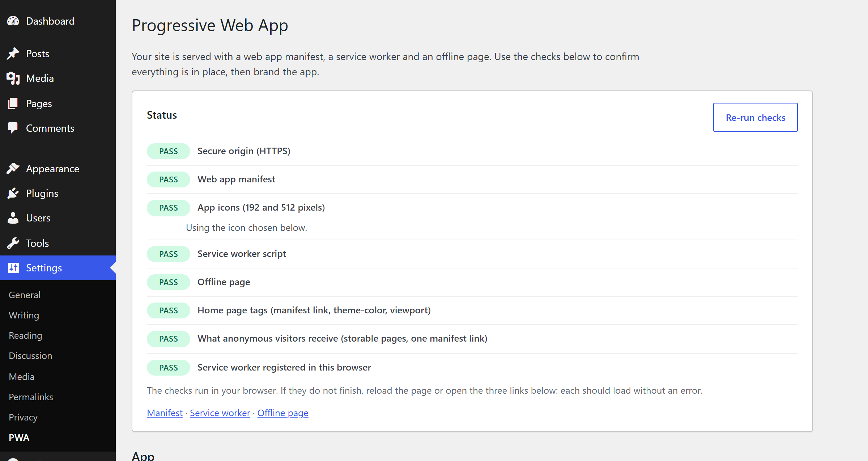Image resolution: width=868 pixels, height=461 pixels.
Task: Click the Posts pushpin icon
Action: [13, 54]
